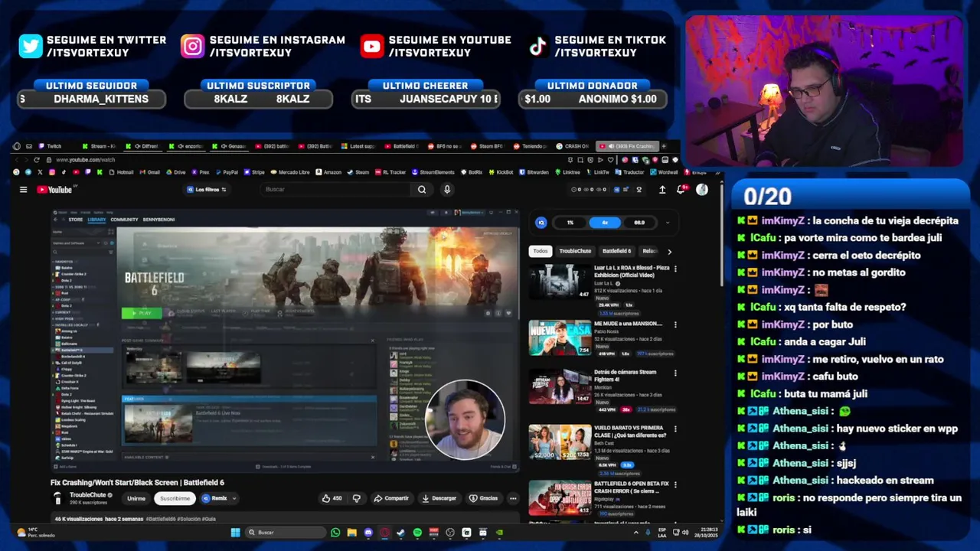This screenshot has width=980, height=551.
Task: Open the RL Tracker bookmark
Action: click(390, 172)
